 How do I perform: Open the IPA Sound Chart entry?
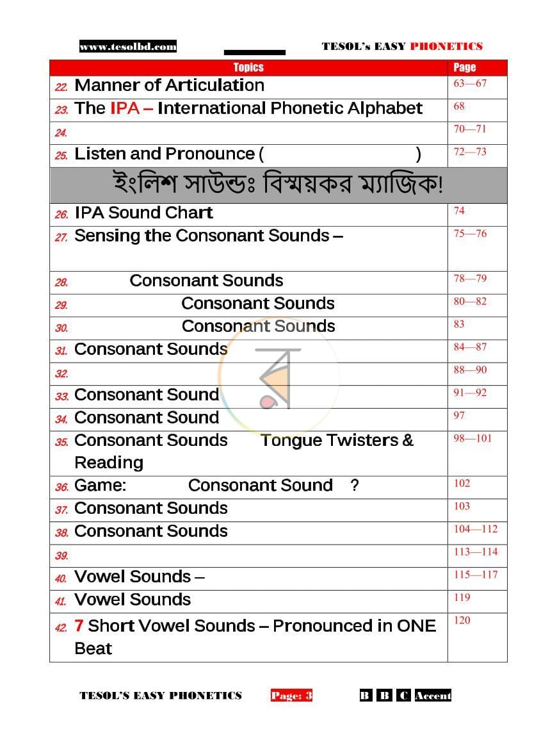(143, 213)
